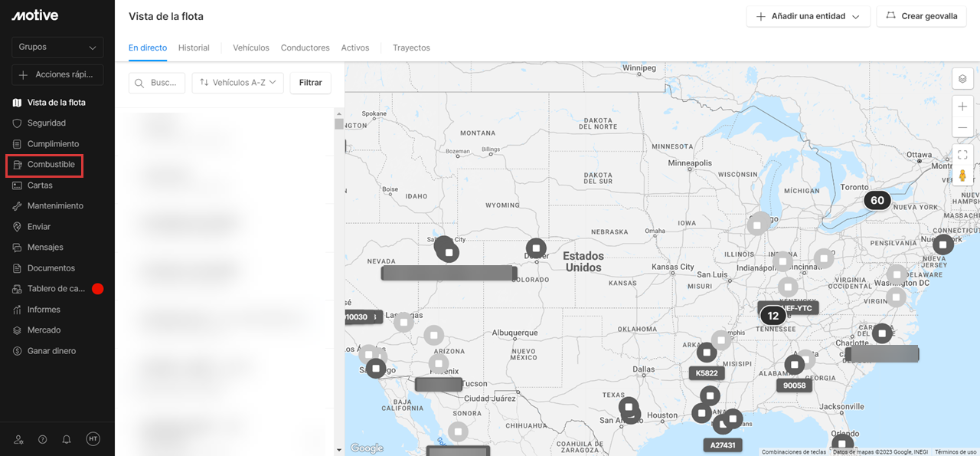This screenshot has height=456, width=980.
Task: Click the Crear geovalla button
Action: coord(921,16)
